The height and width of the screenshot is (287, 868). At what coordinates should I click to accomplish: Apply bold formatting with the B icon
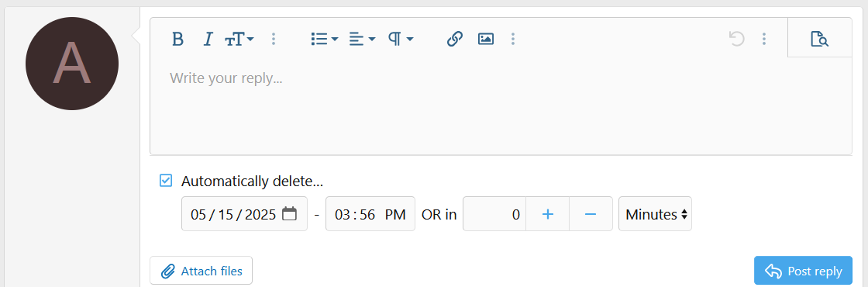tap(177, 39)
